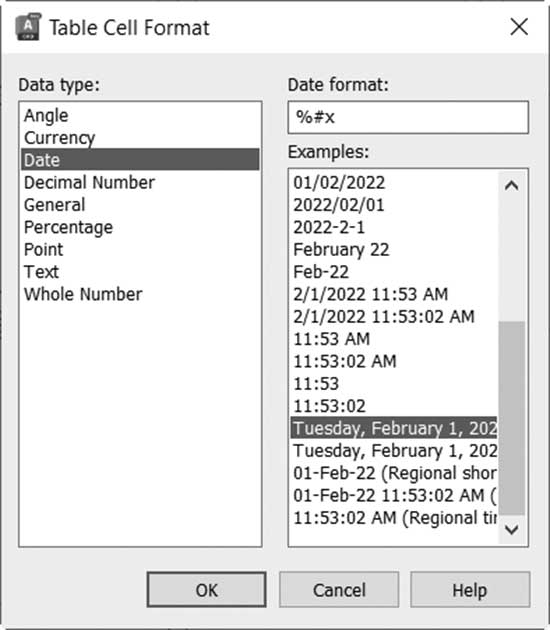
Task: Choose 2/1/2022 11:53:02 AM example
Action: click(394, 317)
